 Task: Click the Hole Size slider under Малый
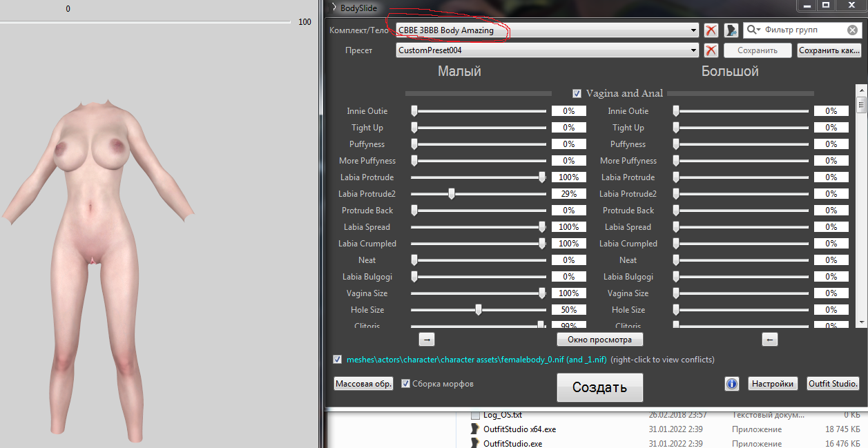479,310
